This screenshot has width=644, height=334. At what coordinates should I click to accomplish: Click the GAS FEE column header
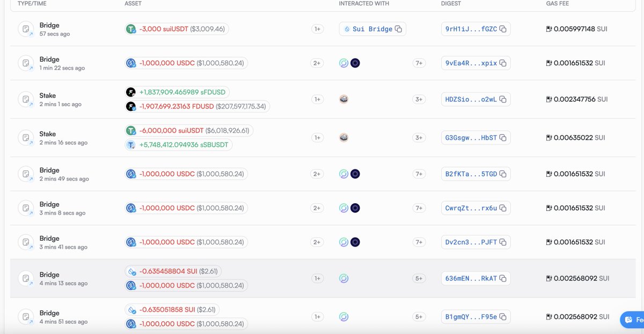(x=558, y=4)
